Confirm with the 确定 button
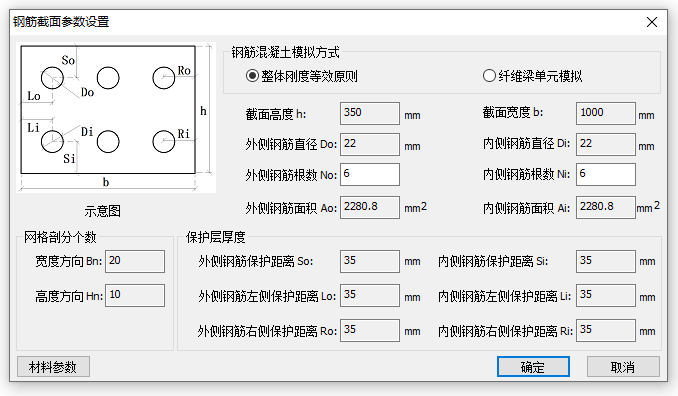678x396 pixels. tap(533, 367)
